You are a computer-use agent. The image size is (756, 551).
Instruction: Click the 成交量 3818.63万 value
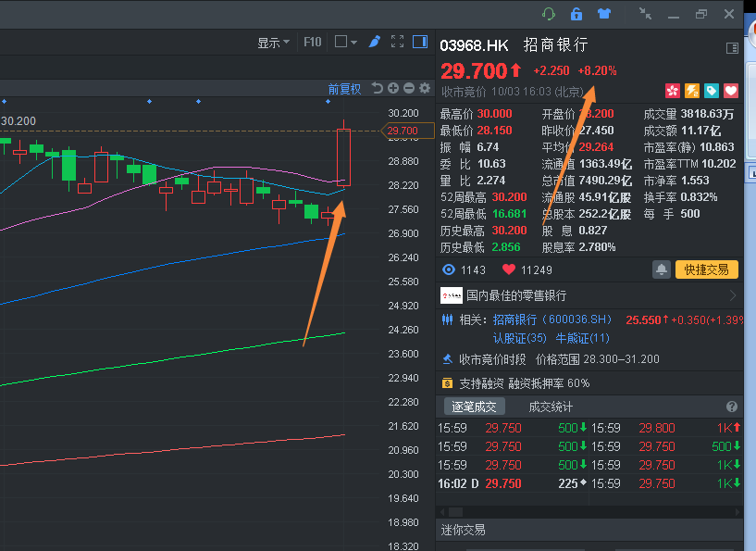[x=707, y=114]
